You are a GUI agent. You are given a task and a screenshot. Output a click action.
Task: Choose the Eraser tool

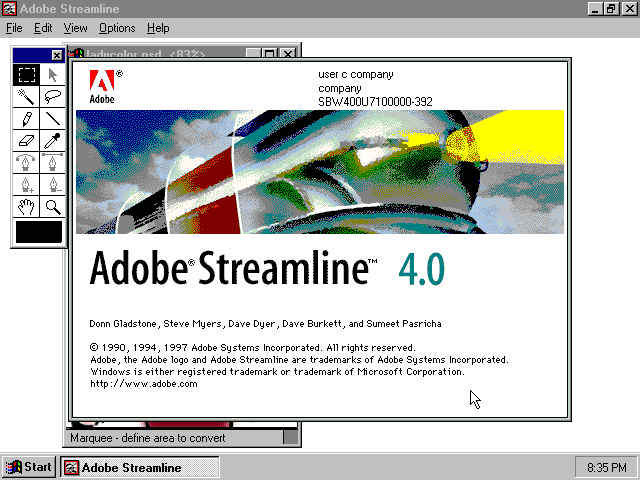pyautogui.click(x=26, y=141)
